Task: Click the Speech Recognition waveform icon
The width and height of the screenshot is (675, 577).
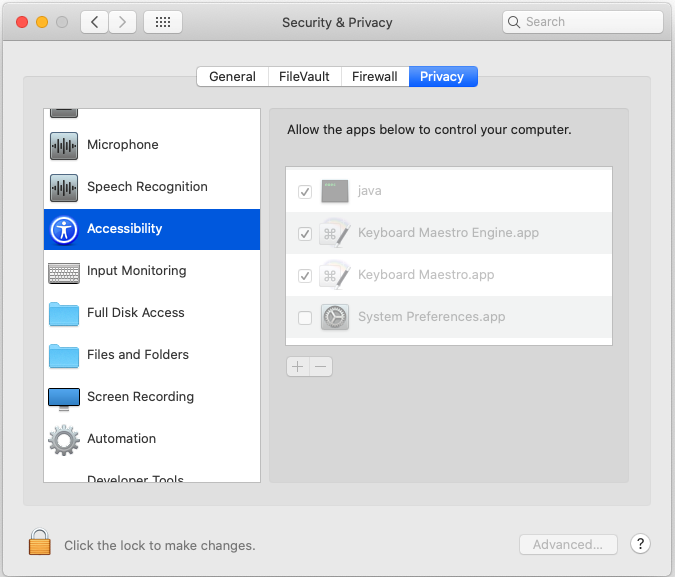Action: pyautogui.click(x=64, y=187)
